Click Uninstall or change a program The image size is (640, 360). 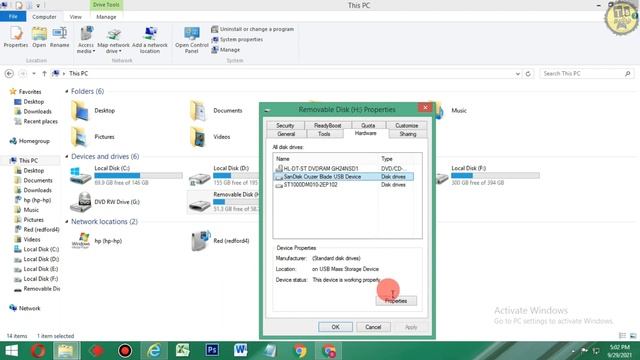[253, 29]
